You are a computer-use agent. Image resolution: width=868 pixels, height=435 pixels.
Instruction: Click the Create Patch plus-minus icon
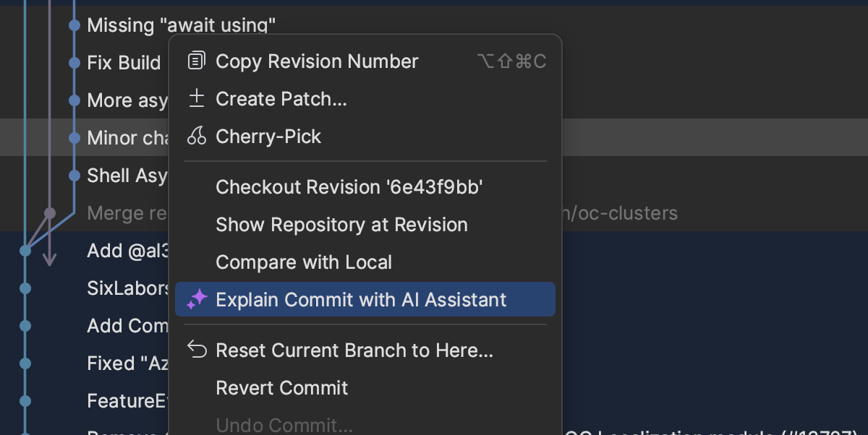click(x=196, y=99)
